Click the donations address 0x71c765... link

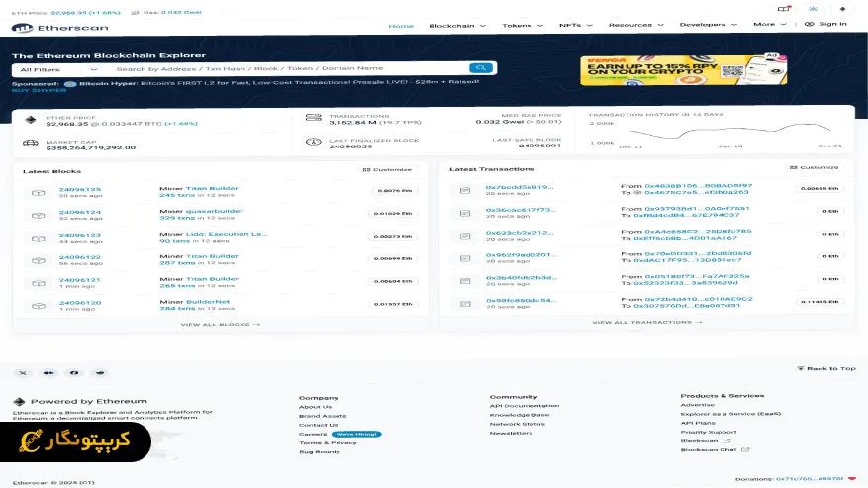810,478
